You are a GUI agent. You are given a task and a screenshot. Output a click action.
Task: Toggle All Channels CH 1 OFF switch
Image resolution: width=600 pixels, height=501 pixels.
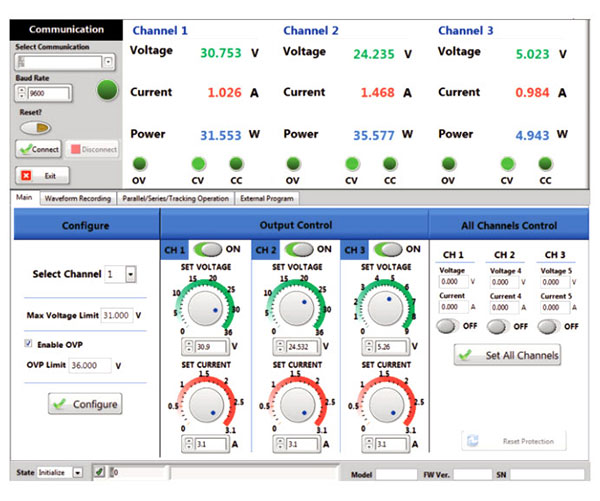coord(447,326)
